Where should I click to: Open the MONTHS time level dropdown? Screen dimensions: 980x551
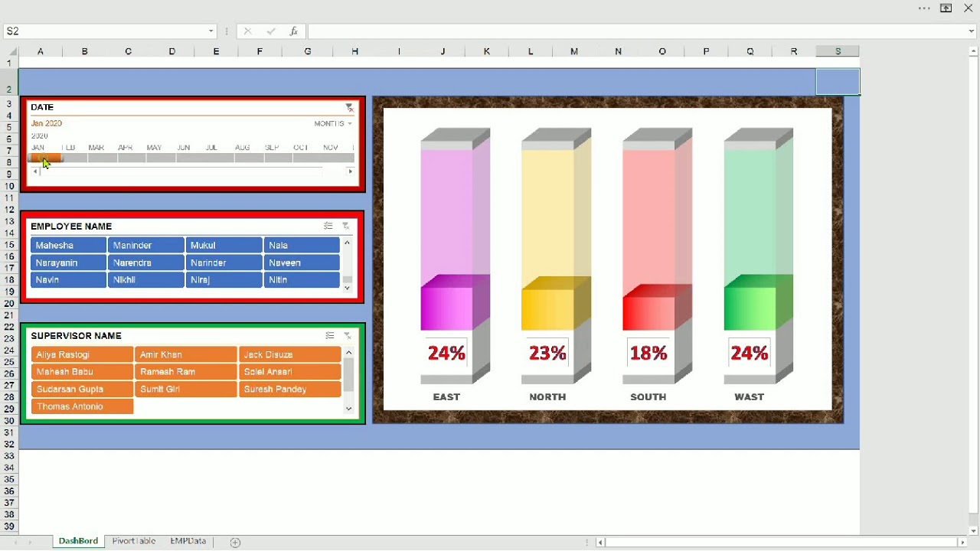(x=333, y=124)
